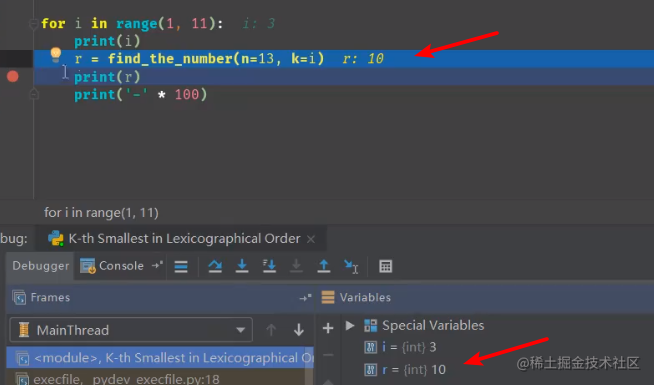Select next frame with the down arrow
Viewport: 654px width, 385px height.
pos(299,330)
